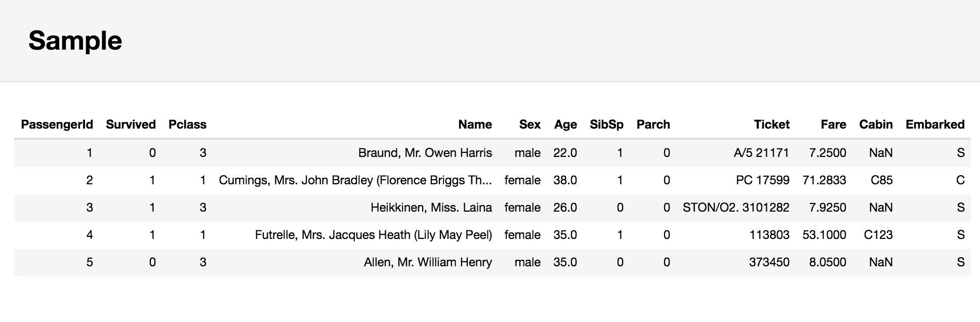This screenshot has height=322, width=980.
Task: Select the Age column header
Action: click(x=565, y=125)
